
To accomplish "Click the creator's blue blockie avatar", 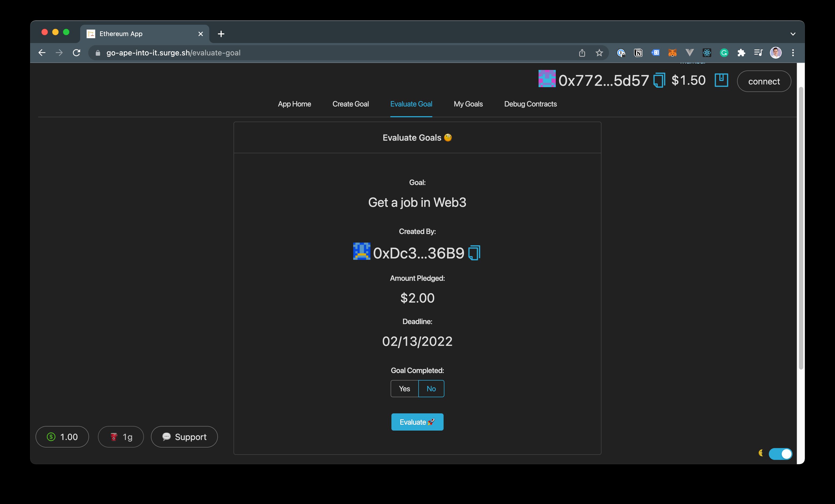I will click(362, 251).
